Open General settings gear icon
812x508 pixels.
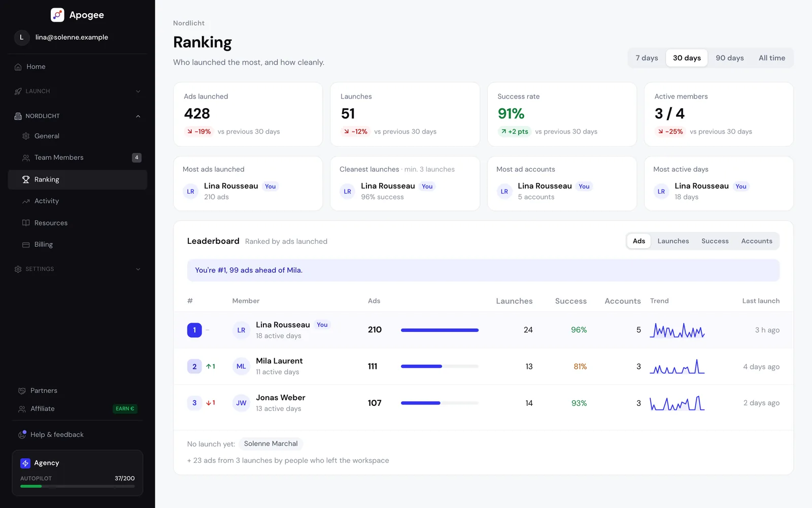(26, 136)
